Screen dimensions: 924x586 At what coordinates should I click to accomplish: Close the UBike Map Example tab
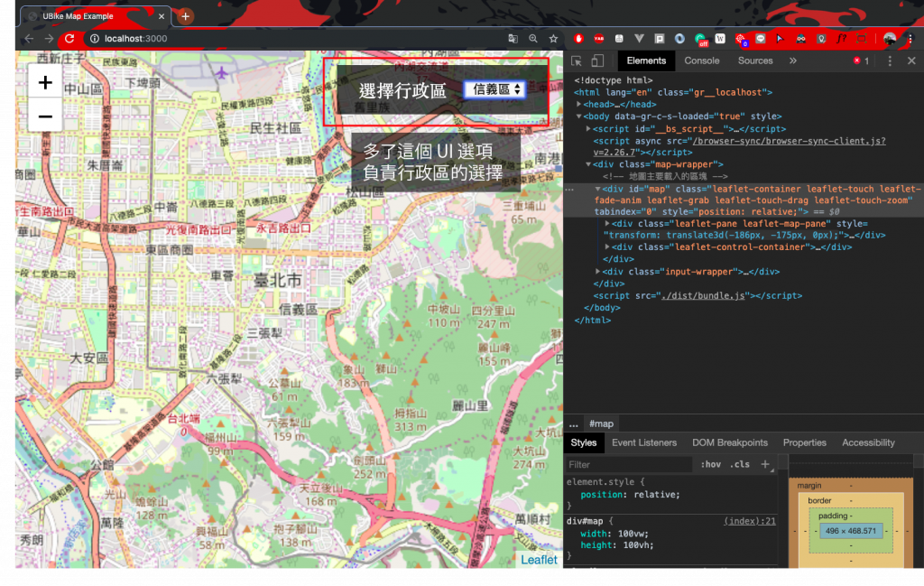point(162,16)
